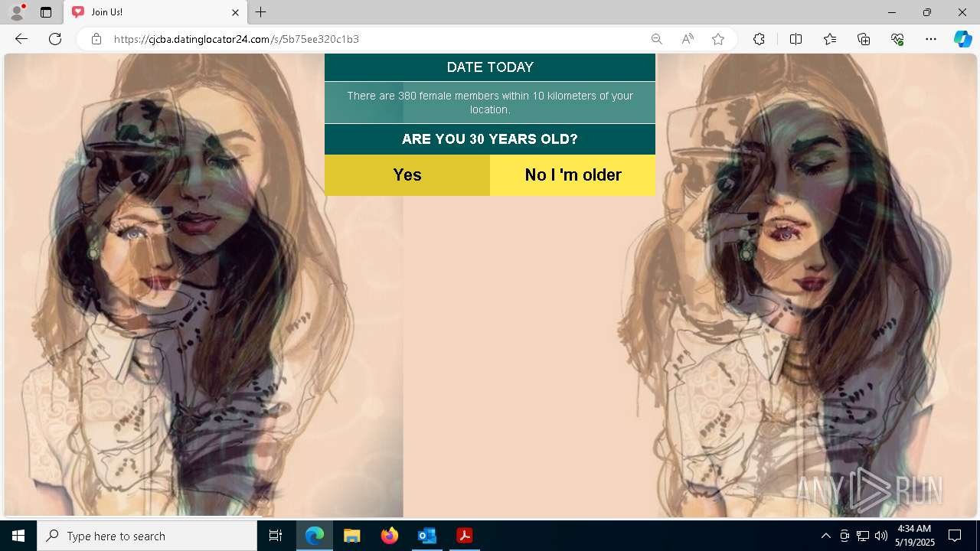
Task: Click the Yes button
Action: (x=407, y=175)
